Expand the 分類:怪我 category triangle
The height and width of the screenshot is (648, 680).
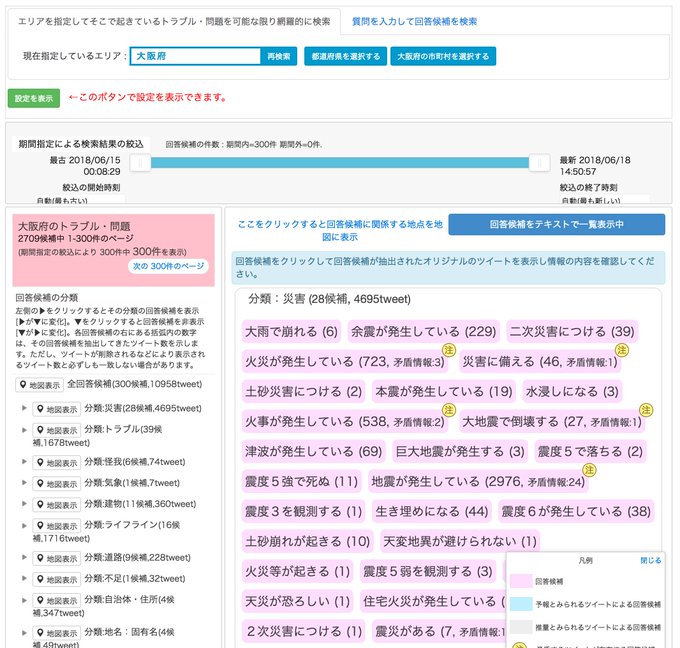(x=24, y=461)
